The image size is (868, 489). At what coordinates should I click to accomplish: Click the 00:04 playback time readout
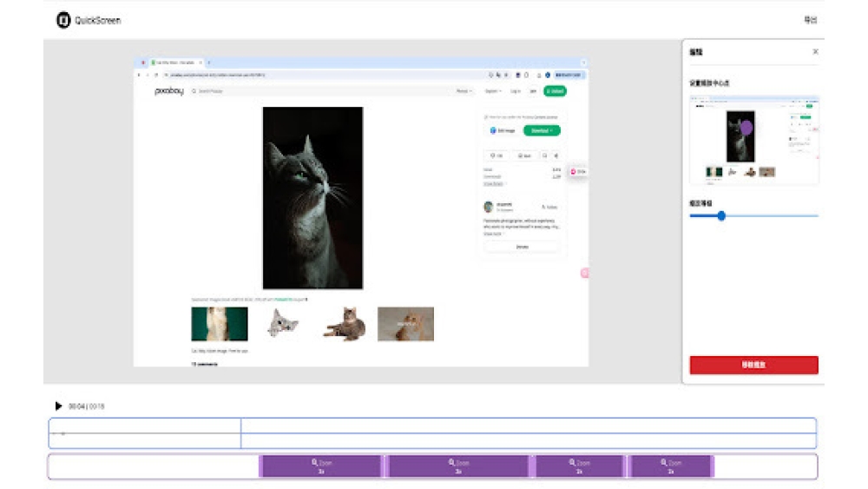tap(76, 406)
